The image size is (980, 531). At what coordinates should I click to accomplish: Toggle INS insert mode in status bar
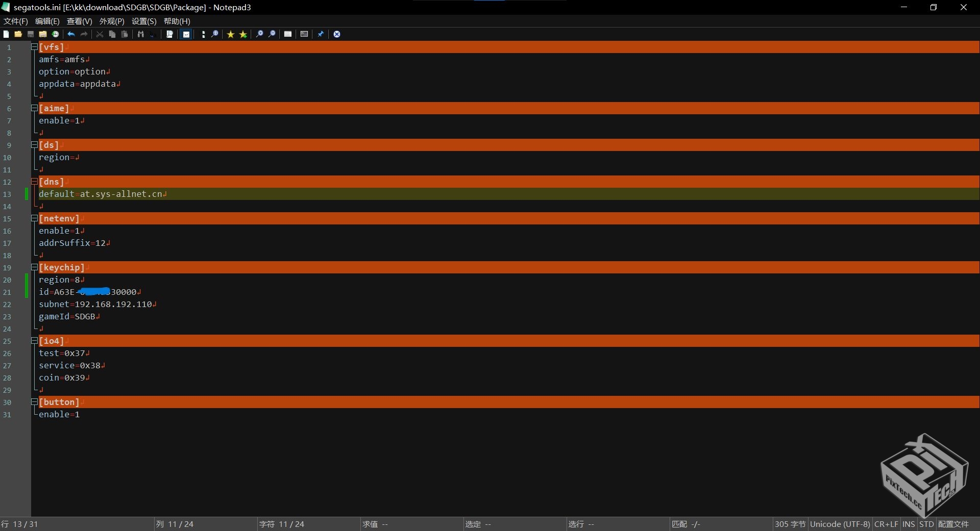[x=909, y=524]
